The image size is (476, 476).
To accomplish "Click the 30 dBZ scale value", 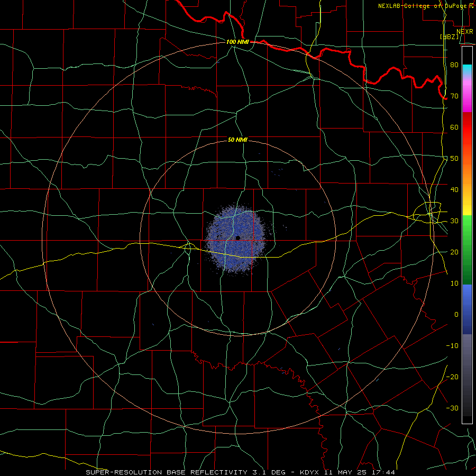I will [x=454, y=221].
